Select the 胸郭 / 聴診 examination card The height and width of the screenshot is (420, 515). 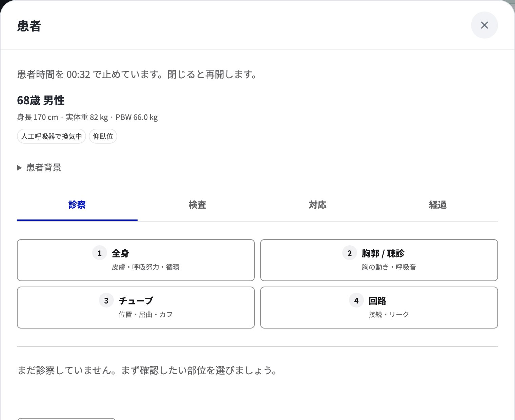click(379, 260)
